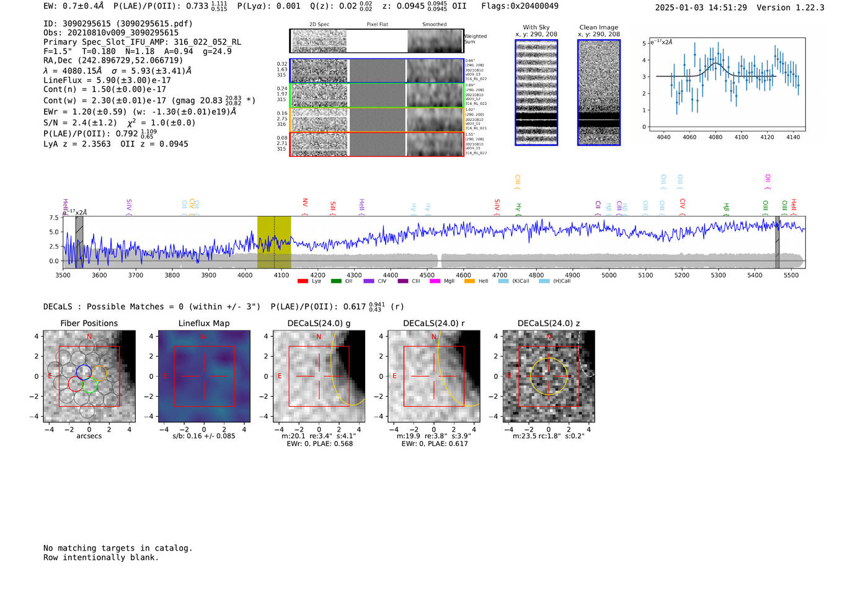Select the Weighted Sum 2D spectrum row
The height and width of the screenshot is (591, 868).
(377, 41)
